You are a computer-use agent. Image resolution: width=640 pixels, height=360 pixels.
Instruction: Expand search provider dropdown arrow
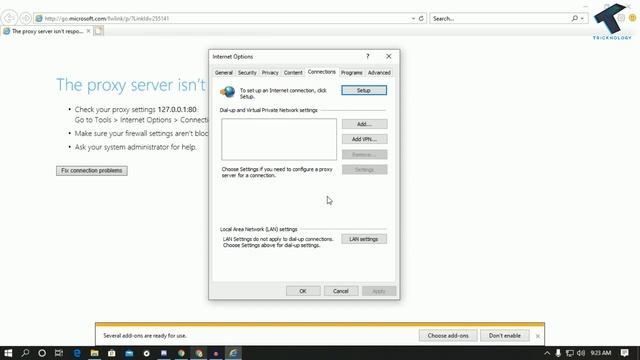coord(582,18)
